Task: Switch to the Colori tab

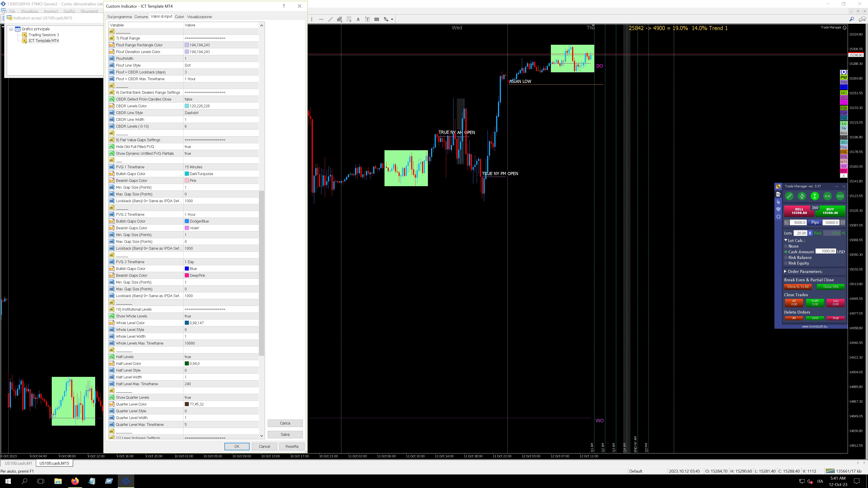Action: (x=179, y=16)
